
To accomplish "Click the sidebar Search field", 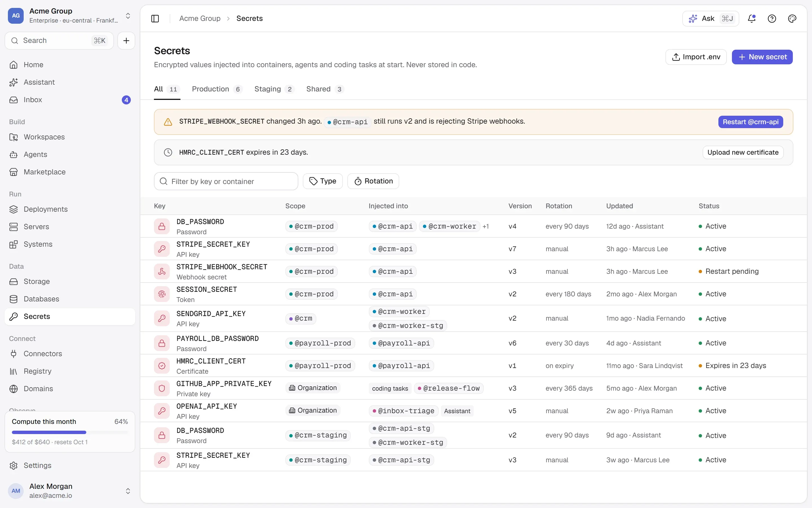I will click(x=59, y=41).
